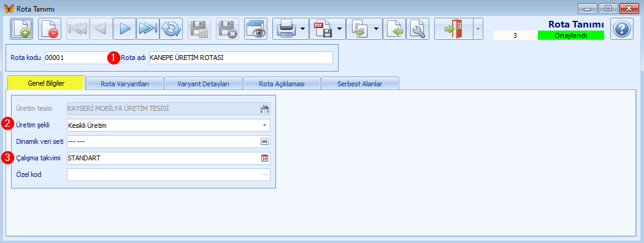Viewport: 644px width, 243px height.
Task: Expand the exit door dropdown arrow
Action: coord(478,29)
